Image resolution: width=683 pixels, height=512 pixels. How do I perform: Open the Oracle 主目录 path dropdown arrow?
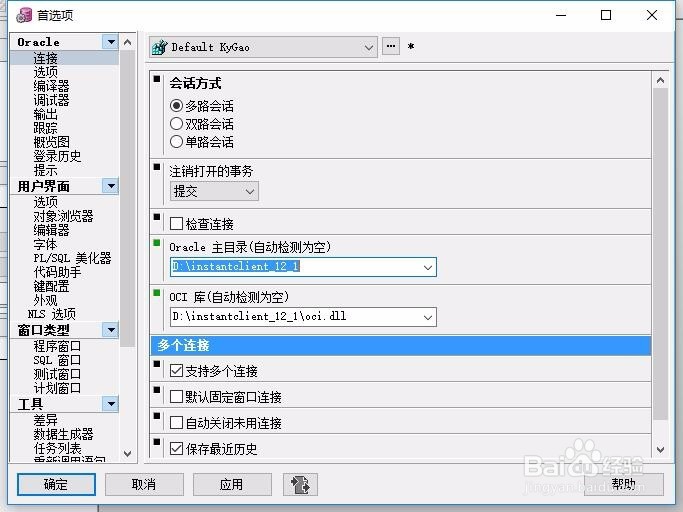coord(428,267)
